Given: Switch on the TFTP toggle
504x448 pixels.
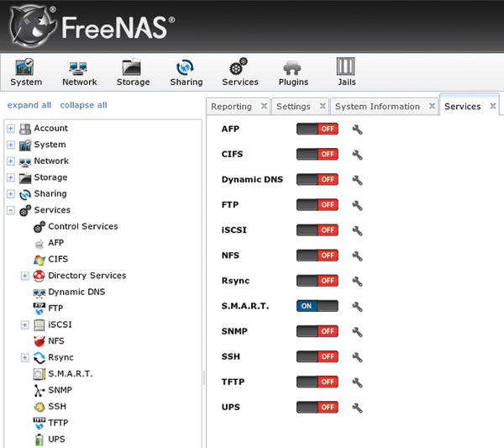Looking at the screenshot, I should (317, 382).
